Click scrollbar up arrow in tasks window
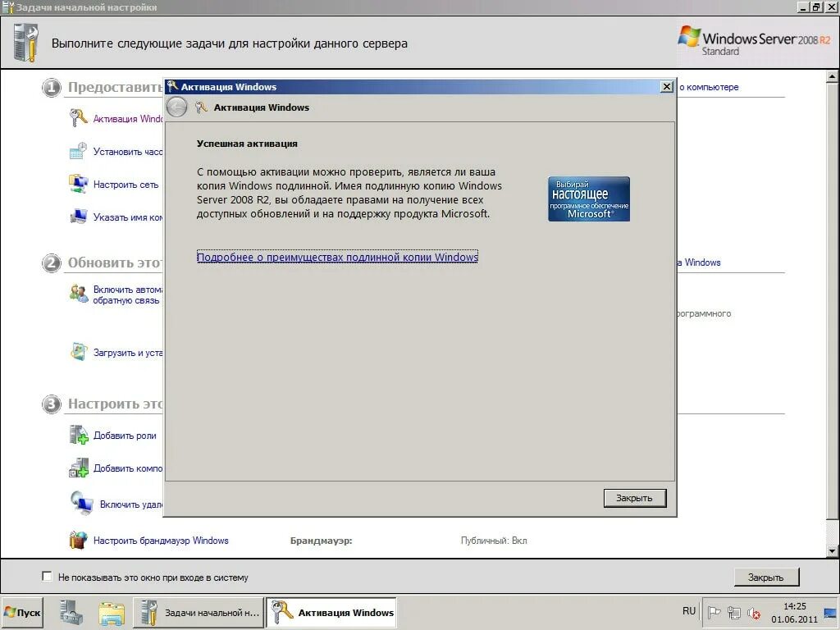Viewport: 840px width, 630px height. 832,76
